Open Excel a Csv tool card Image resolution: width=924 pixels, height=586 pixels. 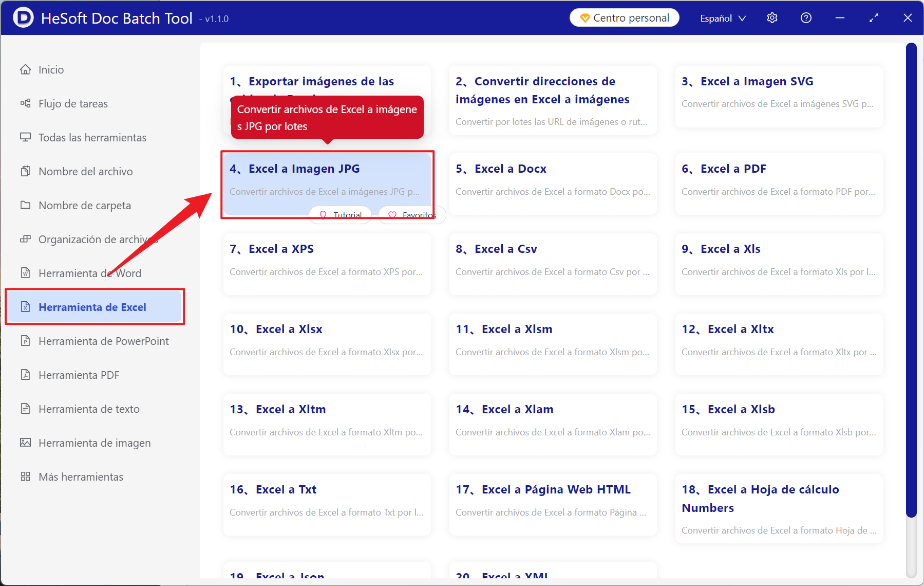pyautogui.click(x=553, y=264)
